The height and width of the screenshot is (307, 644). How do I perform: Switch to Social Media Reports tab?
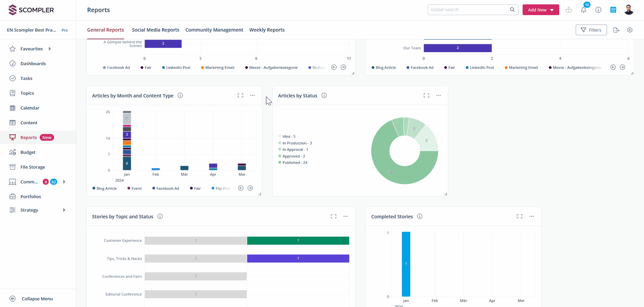point(155,30)
